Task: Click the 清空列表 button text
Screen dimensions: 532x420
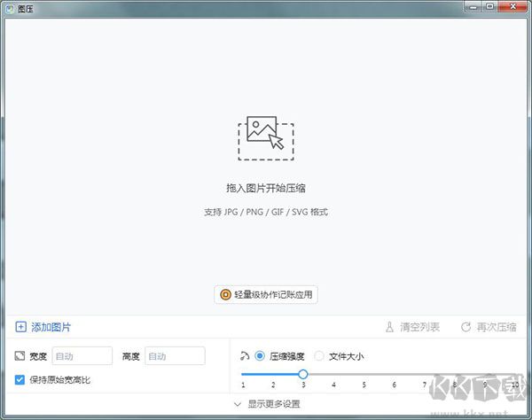Action: pyautogui.click(x=420, y=327)
